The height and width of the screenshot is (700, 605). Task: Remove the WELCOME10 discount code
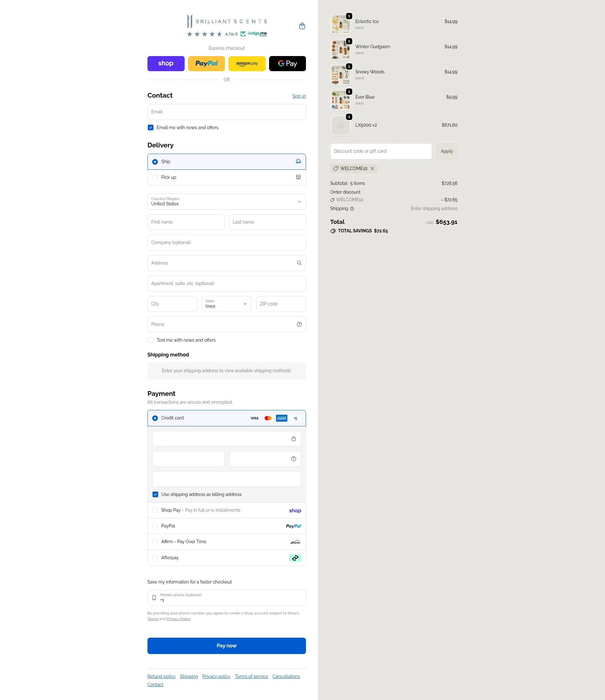point(372,168)
